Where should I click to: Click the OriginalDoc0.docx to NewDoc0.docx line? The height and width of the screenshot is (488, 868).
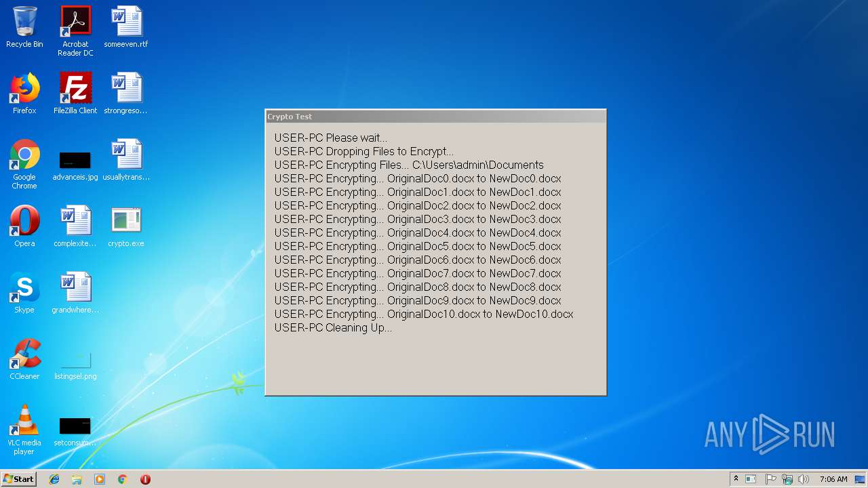[418, 178]
